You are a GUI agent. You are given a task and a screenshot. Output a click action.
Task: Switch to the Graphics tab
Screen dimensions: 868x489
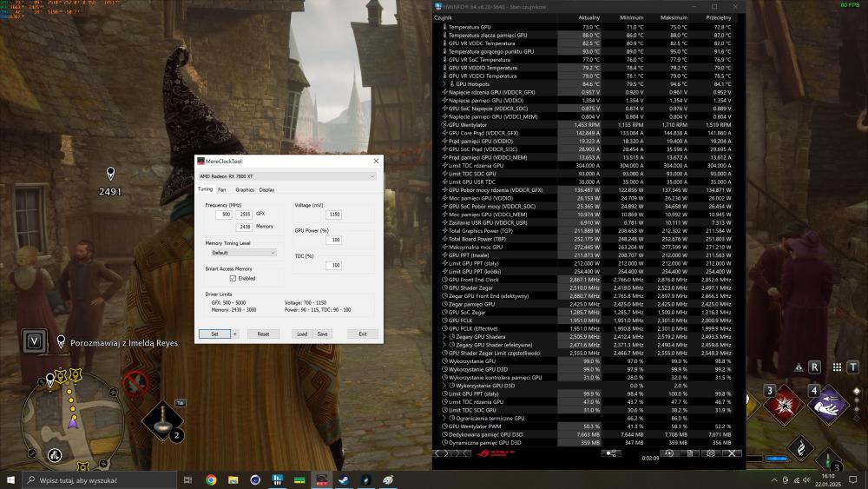245,189
